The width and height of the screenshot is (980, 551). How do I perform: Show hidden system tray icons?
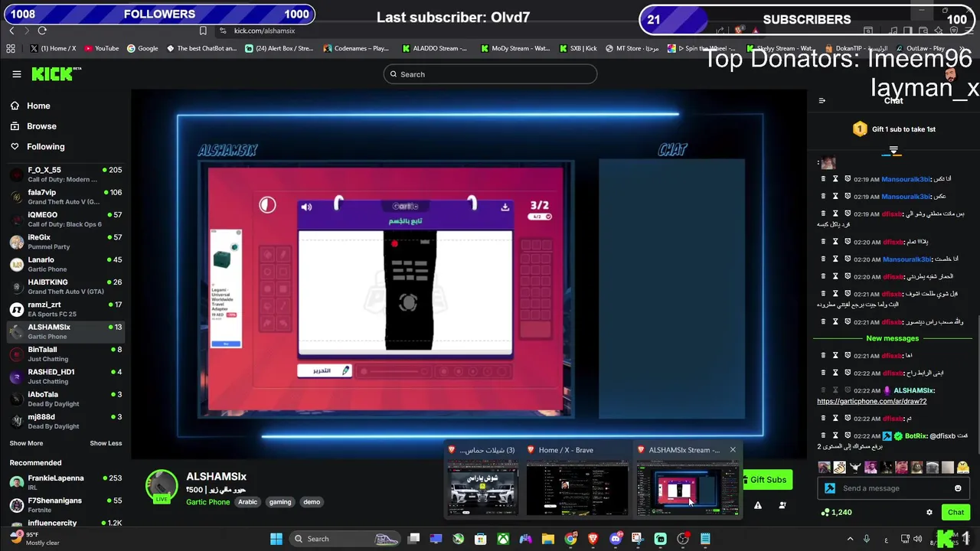[x=851, y=539]
